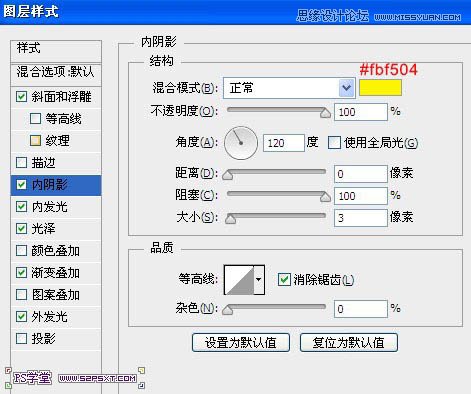Click the 角度 angle value field

(x=284, y=143)
